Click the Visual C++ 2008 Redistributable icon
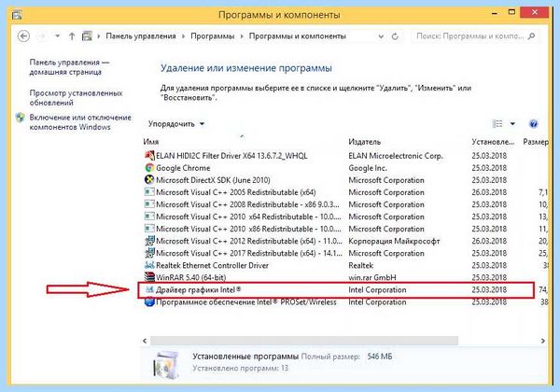Viewport: 560px width, 392px height. coord(149,203)
